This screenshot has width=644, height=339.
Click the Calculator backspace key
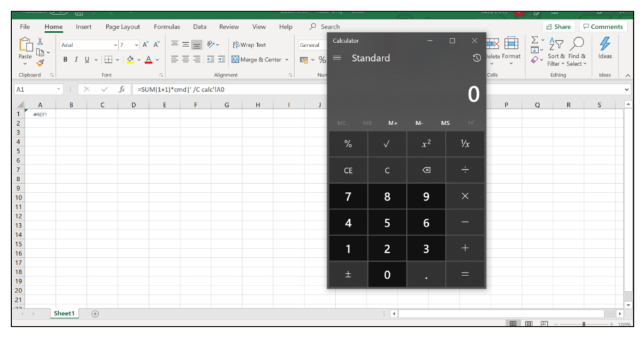[x=426, y=170]
